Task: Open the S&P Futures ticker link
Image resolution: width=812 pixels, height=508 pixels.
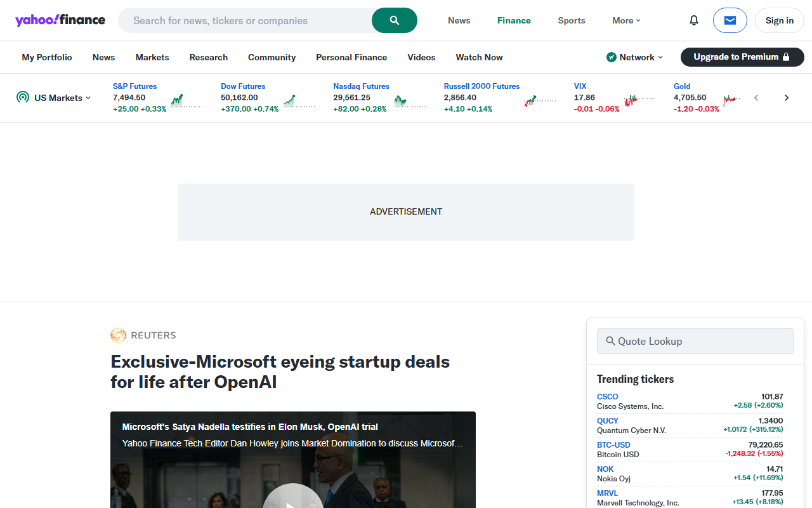Action: [134, 86]
